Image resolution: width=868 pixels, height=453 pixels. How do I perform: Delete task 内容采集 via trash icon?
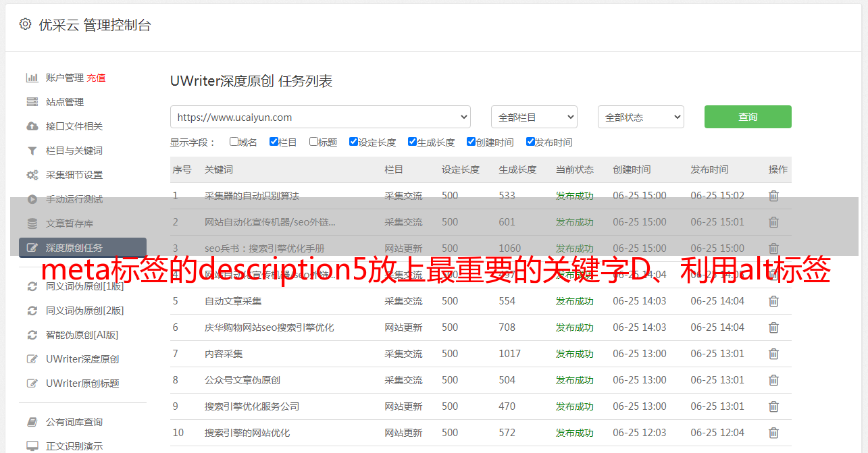773,354
